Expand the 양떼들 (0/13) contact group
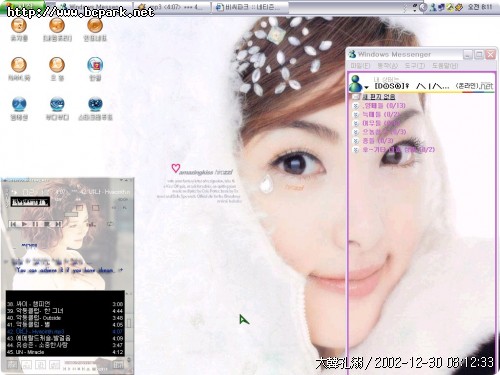 tap(356, 106)
